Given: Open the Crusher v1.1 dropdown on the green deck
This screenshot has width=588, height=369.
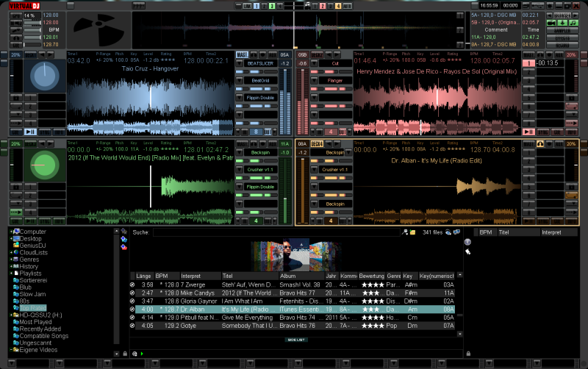Looking at the screenshot, I should [x=240, y=170].
